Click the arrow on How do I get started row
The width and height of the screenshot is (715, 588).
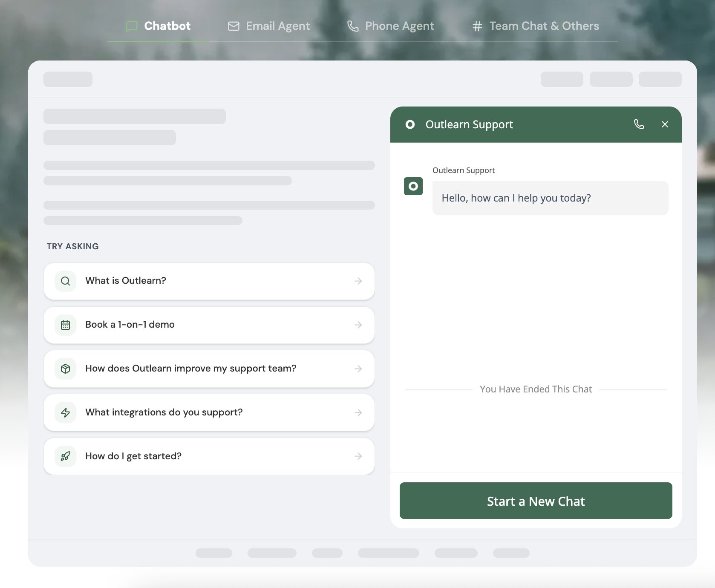[358, 456]
